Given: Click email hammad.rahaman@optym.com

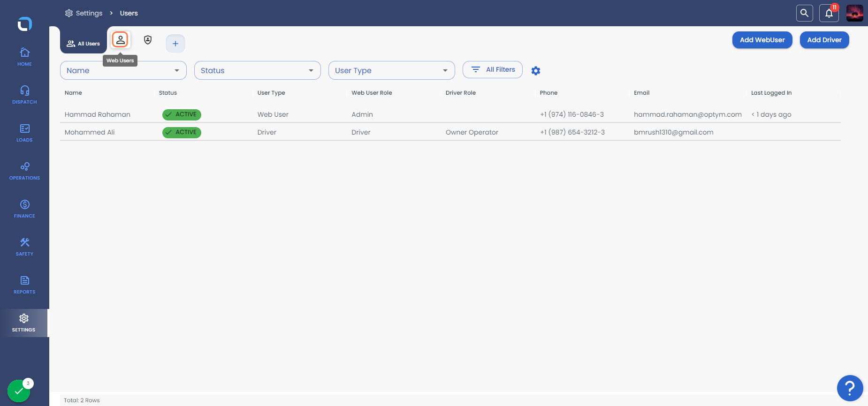Looking at the screenshot, I should coord(688,114).
